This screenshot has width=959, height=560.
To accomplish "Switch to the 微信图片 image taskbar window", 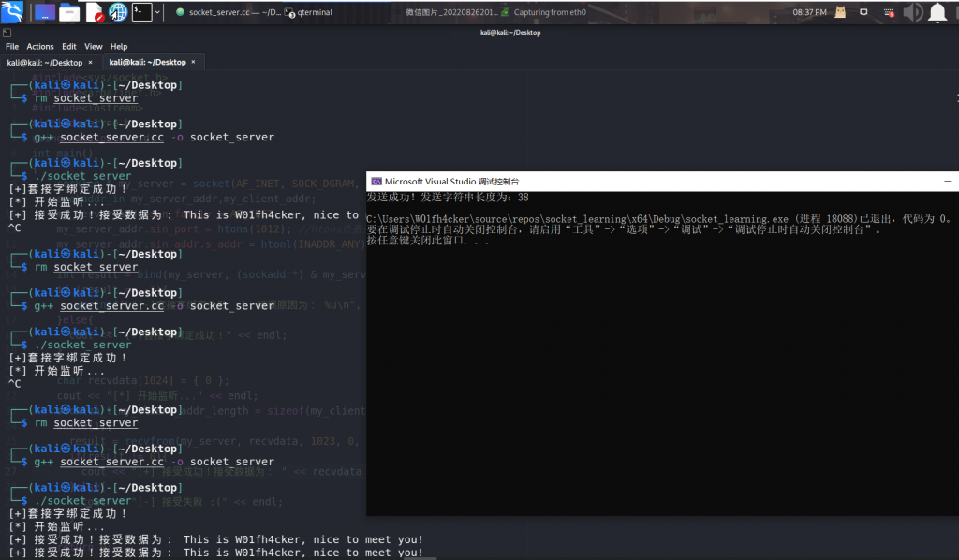I will pos(450,12).
